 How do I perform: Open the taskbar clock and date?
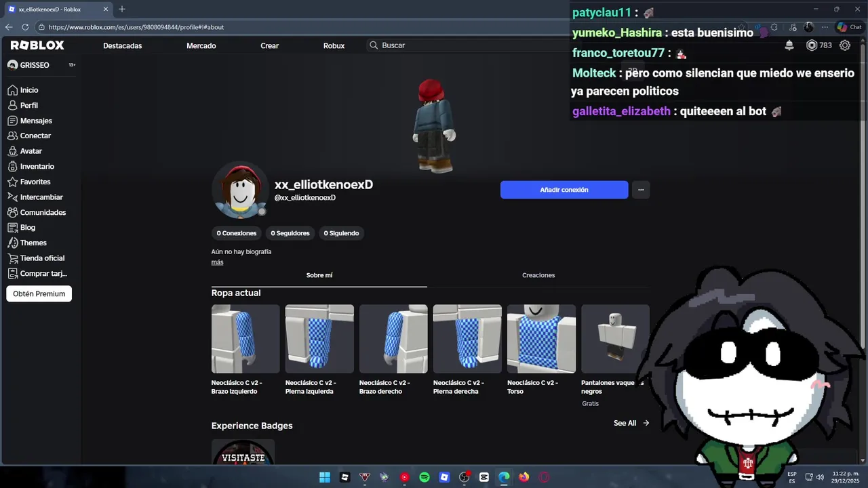coord(846,477)
